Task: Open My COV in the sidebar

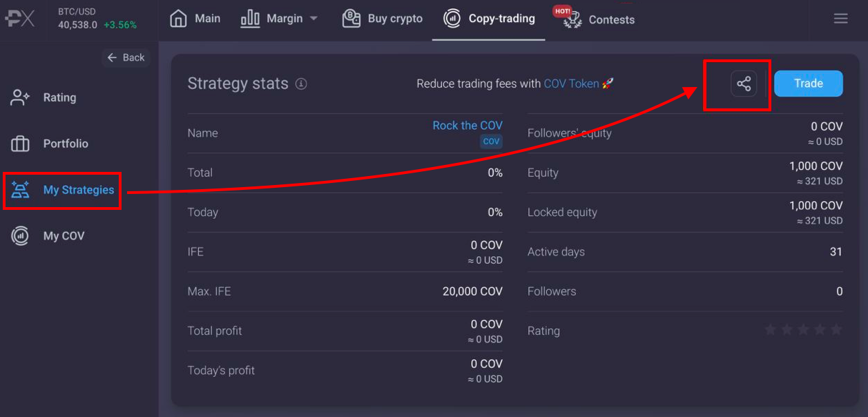Action: pos(64,236)
